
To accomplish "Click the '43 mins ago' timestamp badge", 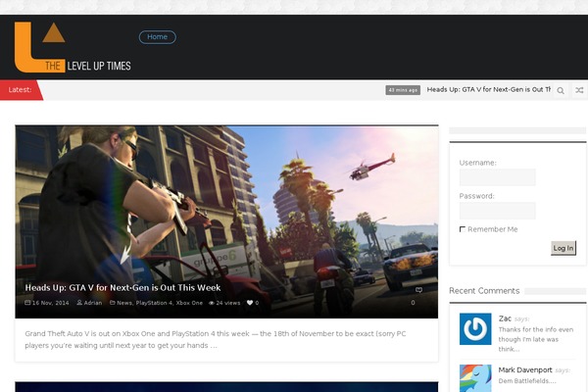I will click(x=403, y=90).
